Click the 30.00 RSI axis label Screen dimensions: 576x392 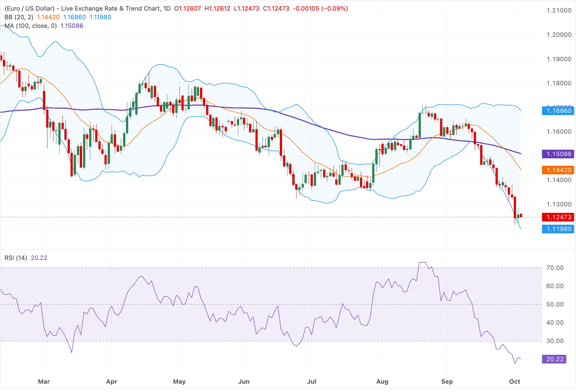555,341
